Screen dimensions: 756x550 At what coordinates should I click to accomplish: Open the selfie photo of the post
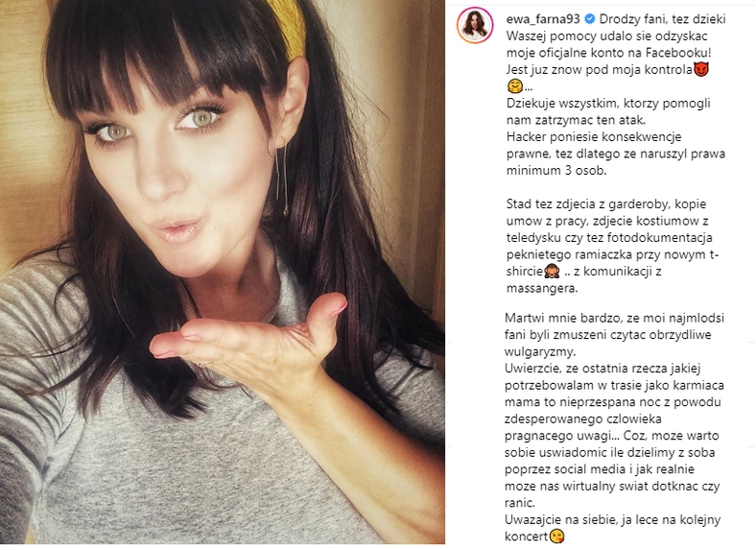pos(223,272)
